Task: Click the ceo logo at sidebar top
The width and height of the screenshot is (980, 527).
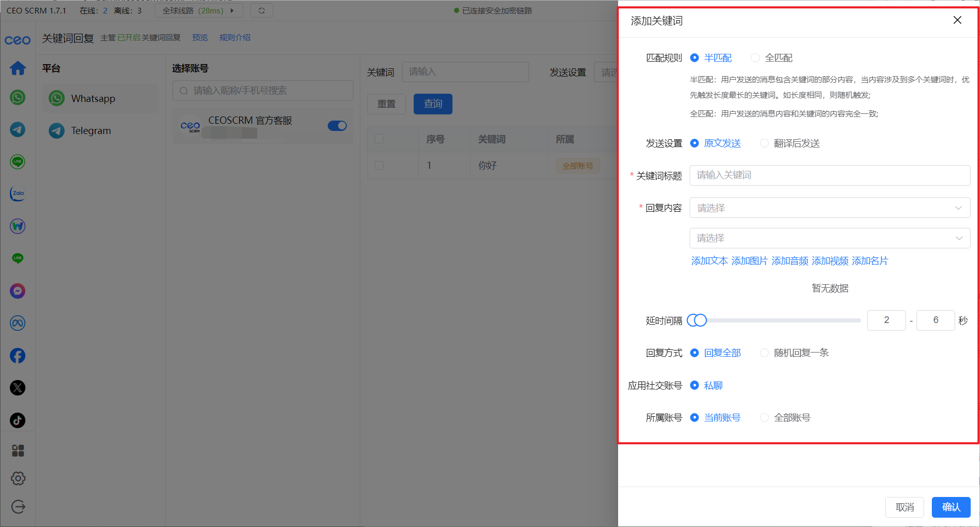Action: tap(18, 40)
